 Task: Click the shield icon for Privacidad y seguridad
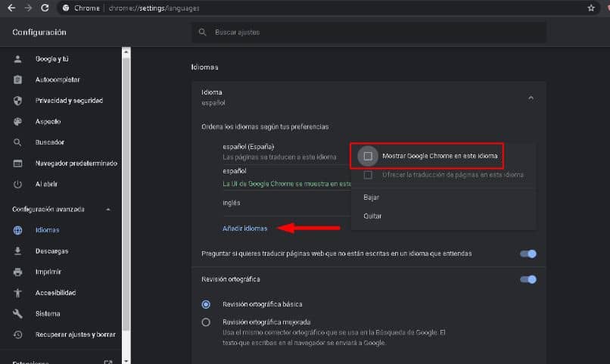(17, 101)
